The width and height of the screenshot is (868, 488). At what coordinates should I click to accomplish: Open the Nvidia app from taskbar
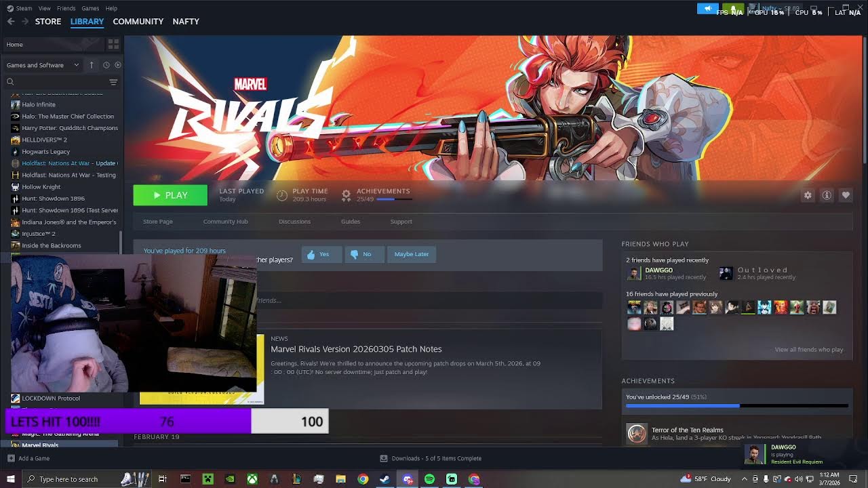230,479
